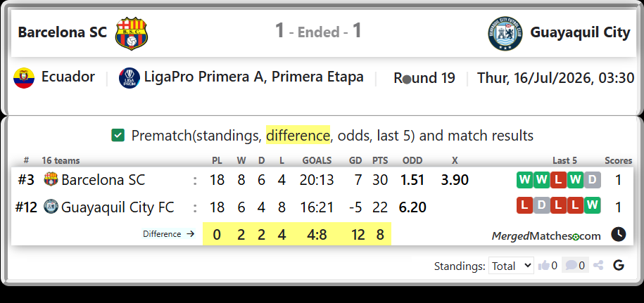Screen dimensions: 644x303
Task: Click the Guayaquil City club crest
Action: click(x=505, y=33)
